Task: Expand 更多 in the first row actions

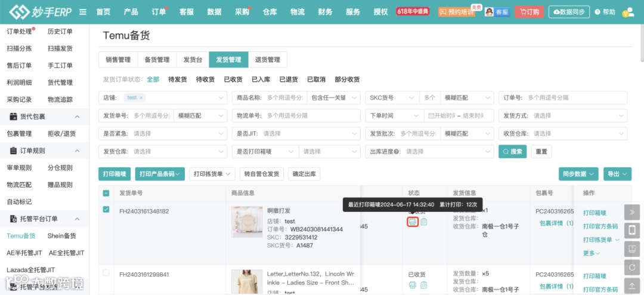Action: coord(592,253)
